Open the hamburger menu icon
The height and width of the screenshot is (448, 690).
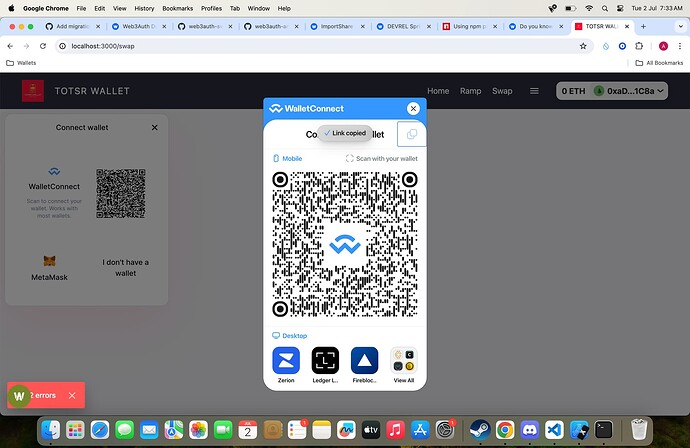[534, 91]
